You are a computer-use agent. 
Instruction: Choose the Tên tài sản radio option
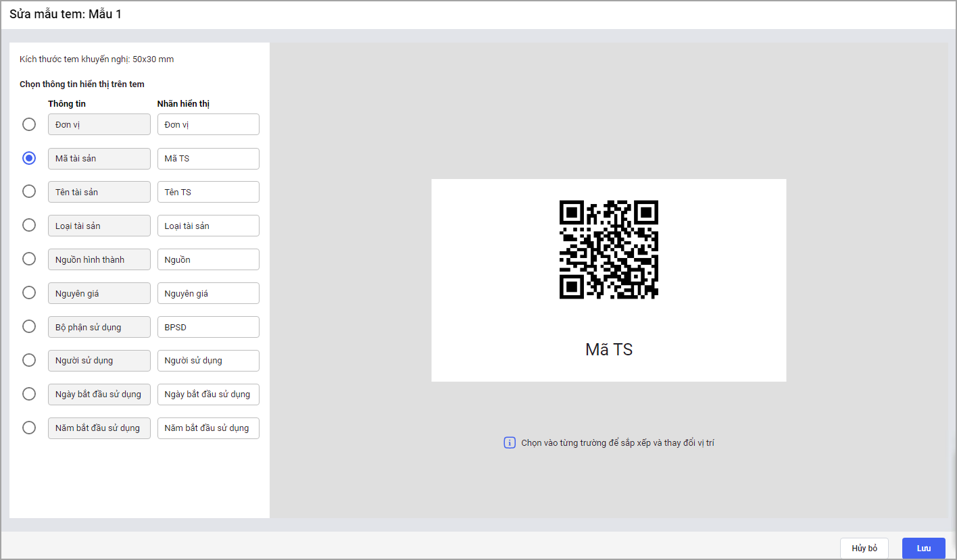point(29,192)
